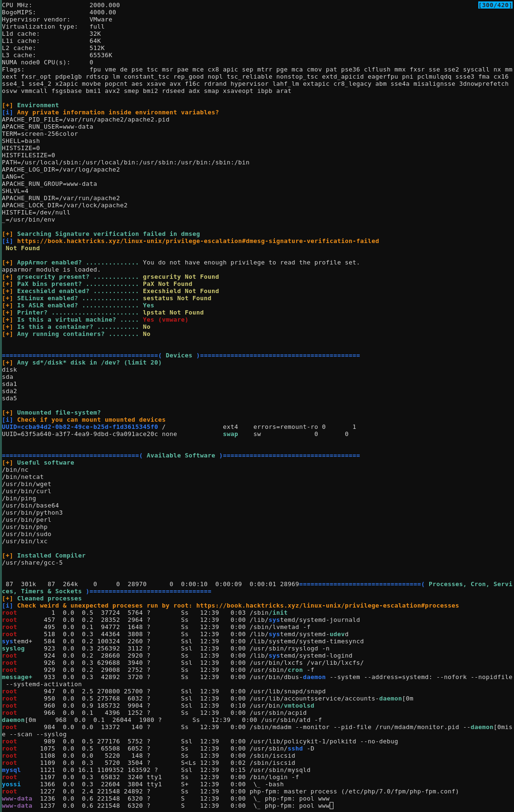Click the terminal cursor at output end
This screenshot has width=514, height=812.
click(x=332, y=806)
